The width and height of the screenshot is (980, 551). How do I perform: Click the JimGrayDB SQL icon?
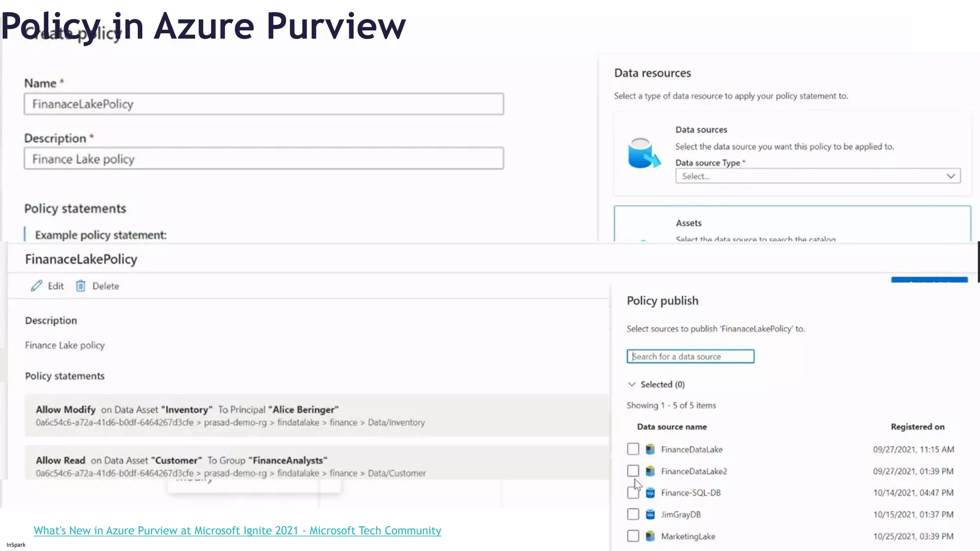(650, 515)
